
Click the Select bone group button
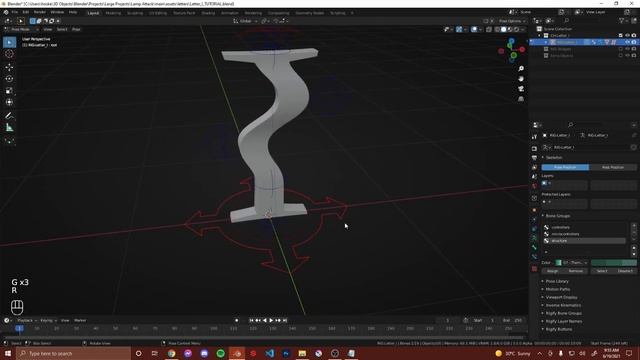click(x=602, y=271)
